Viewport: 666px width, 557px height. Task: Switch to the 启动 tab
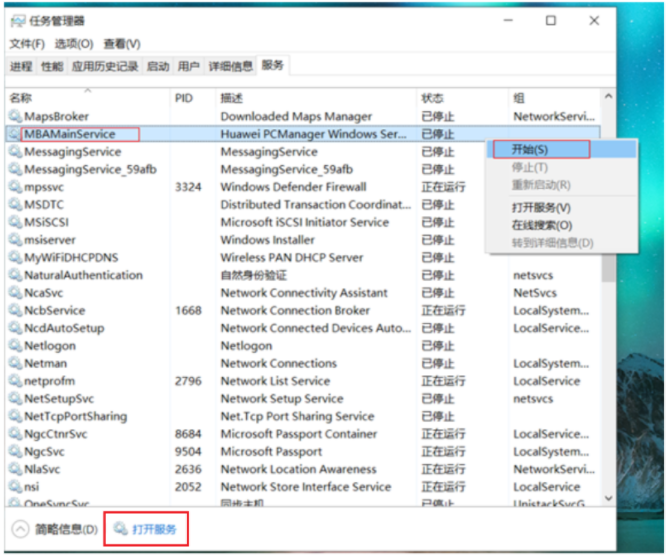pyautogui.click(x=157, y=66)
